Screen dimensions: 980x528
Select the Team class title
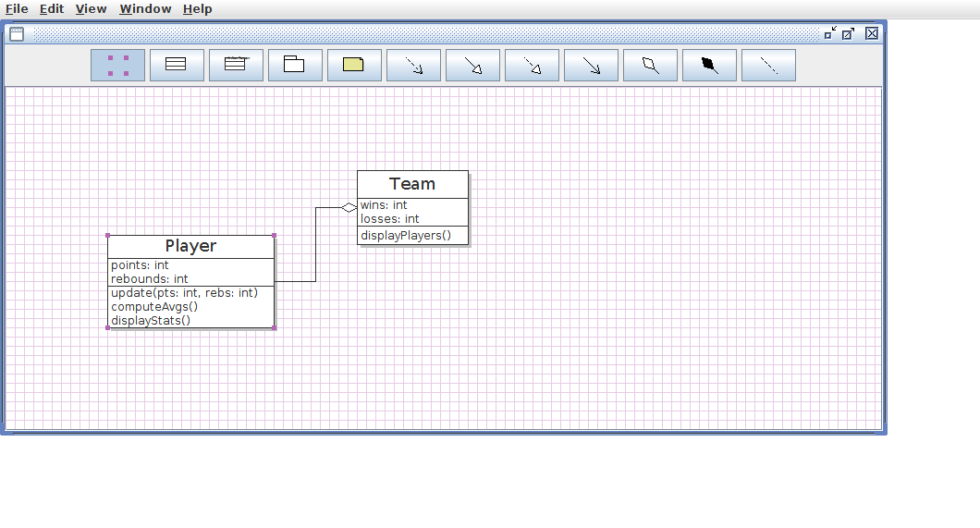point(412,184)
